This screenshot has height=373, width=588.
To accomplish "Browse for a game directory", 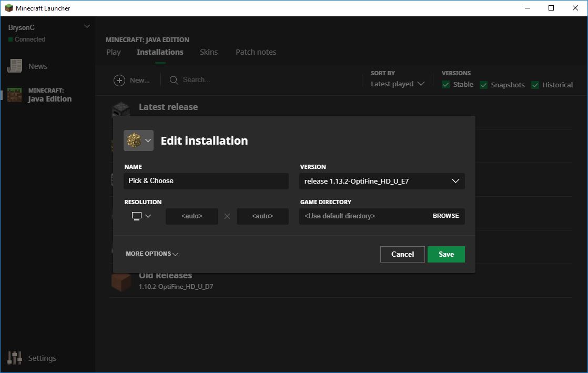I will tap(445, 216).
